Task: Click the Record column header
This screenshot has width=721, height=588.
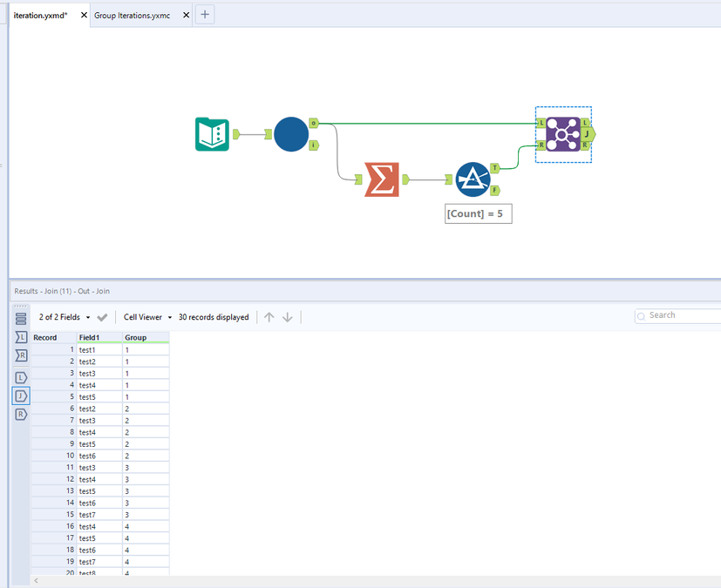Action: 53,337
